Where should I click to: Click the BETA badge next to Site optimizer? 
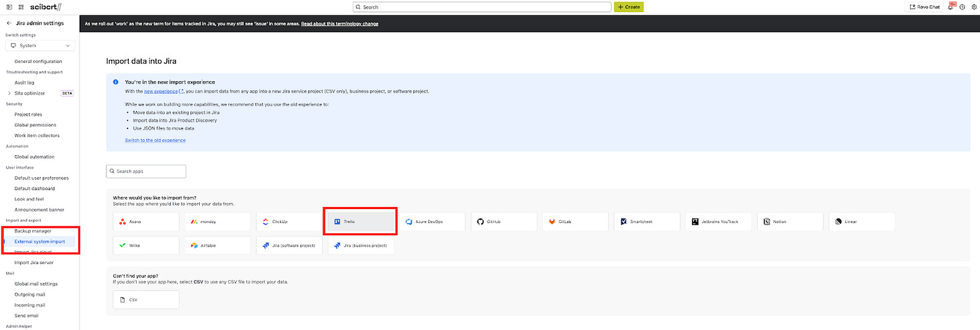pyautogui.click(x=67, y=93)
